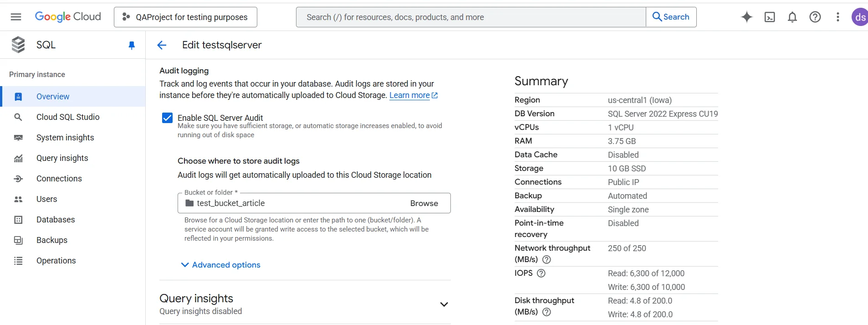
Task: Show the Disk throughput help tooltip icon
Action: [547, 312]
